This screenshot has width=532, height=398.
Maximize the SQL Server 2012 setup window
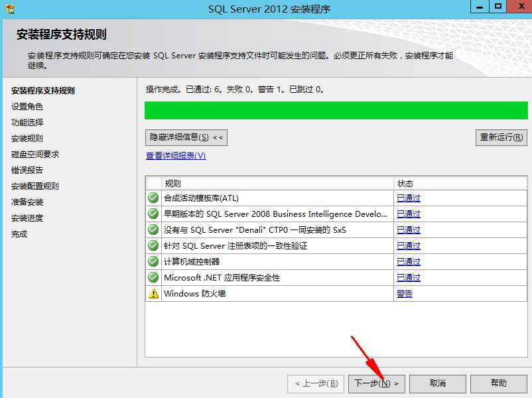tap(498, 7)
